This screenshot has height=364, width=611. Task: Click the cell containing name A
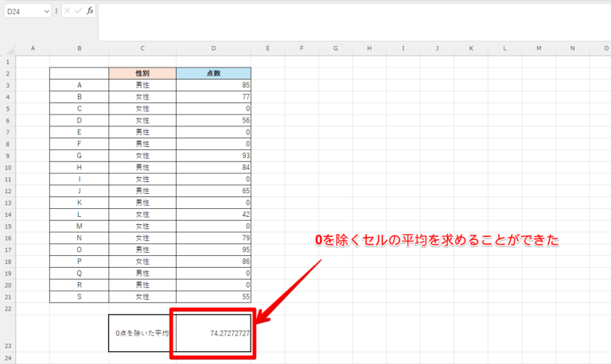click(80, 84)
